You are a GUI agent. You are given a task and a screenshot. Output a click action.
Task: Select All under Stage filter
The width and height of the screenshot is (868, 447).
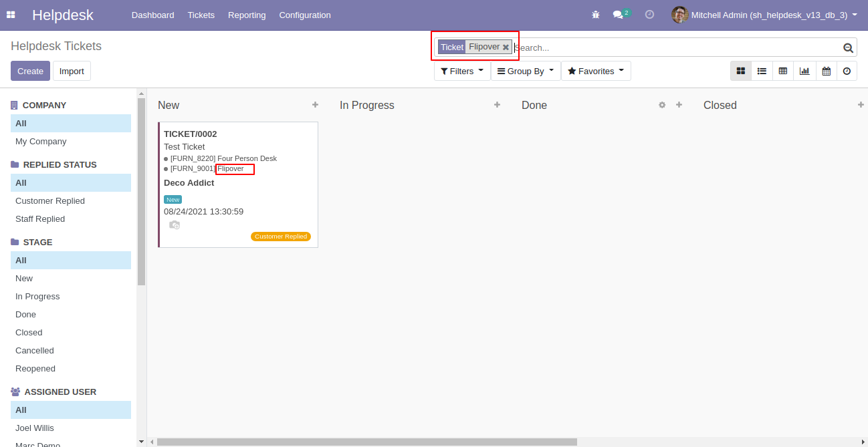pyautogui.click(x=71, y=260)
